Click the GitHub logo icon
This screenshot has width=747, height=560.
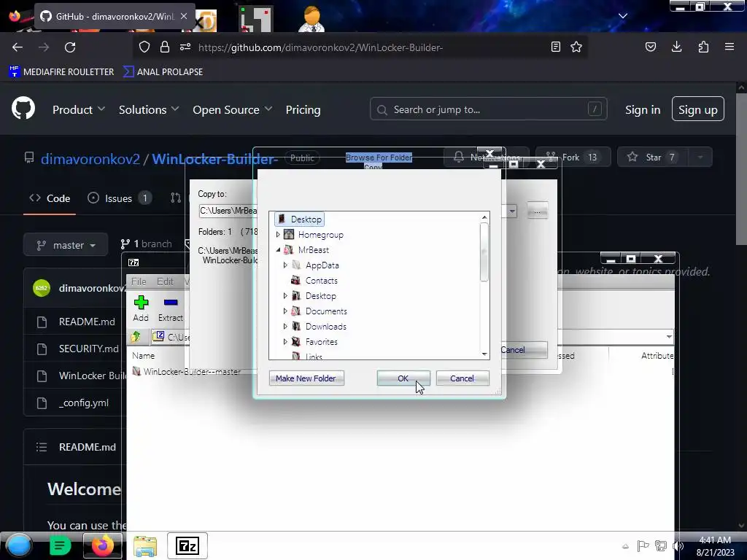pos(23,109)
